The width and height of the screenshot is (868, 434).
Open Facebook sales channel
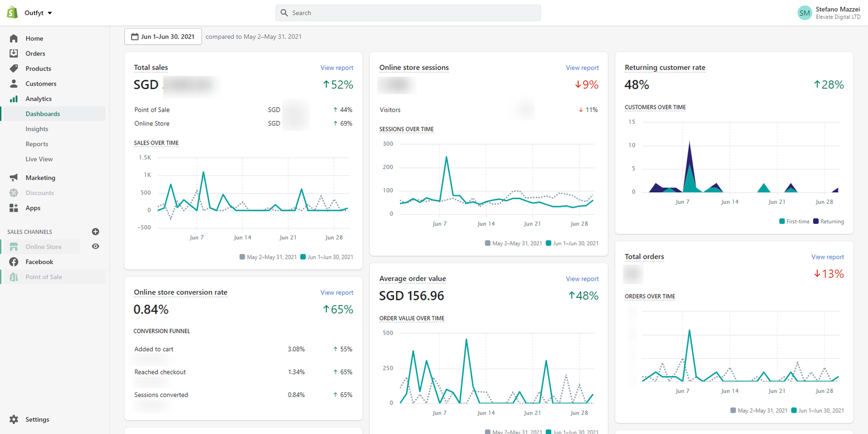[39, 262]
